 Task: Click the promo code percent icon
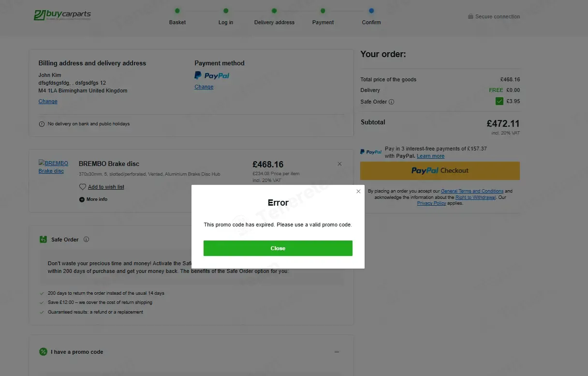tap(43, 352)
